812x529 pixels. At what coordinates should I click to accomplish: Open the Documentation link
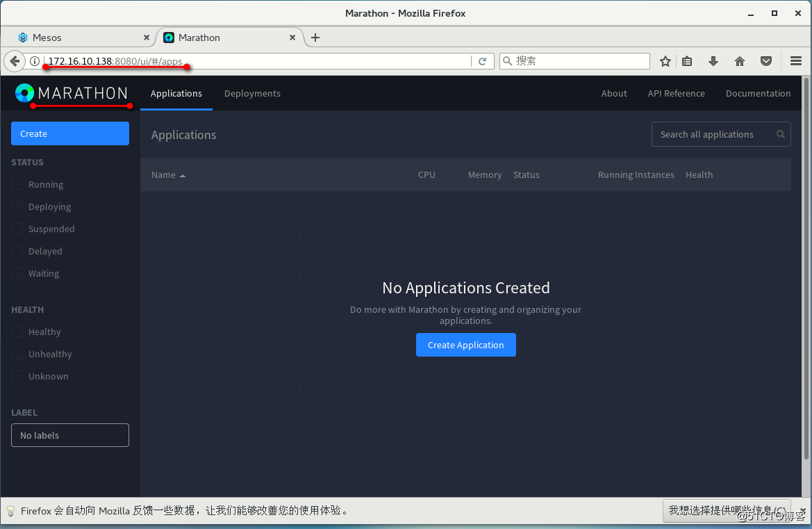(x=758, y=93)
